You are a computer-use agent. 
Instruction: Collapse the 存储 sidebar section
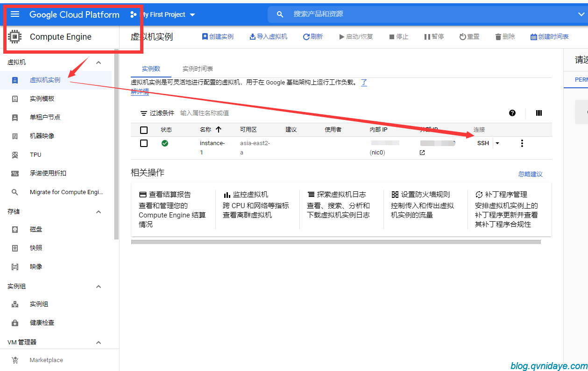99,212
